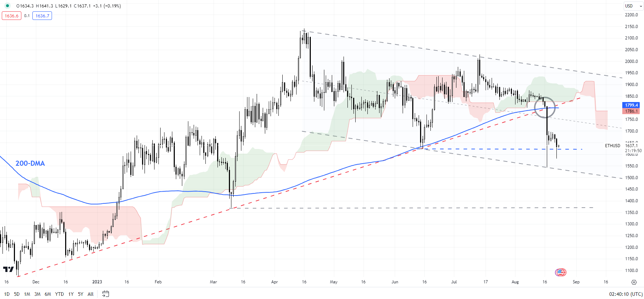Open the go to date calendar icon
Screen dimensions: 644x299
105,294
